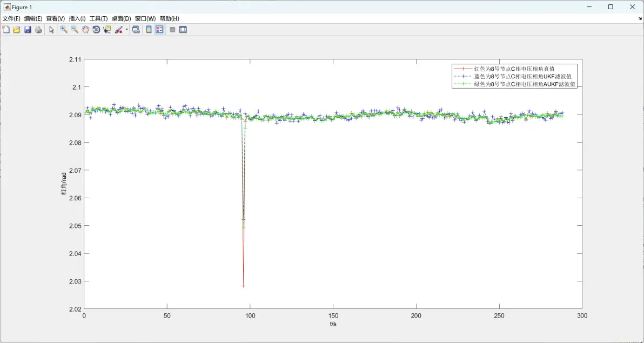
Task: Open the 文件(F) menu
Action: pos(11,18)
